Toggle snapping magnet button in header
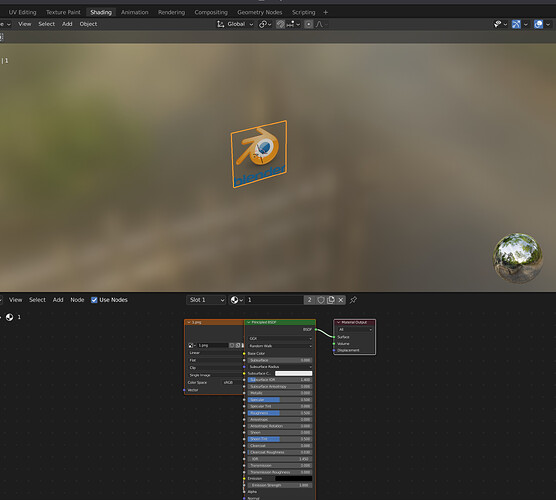 click(x=280, y=24)
